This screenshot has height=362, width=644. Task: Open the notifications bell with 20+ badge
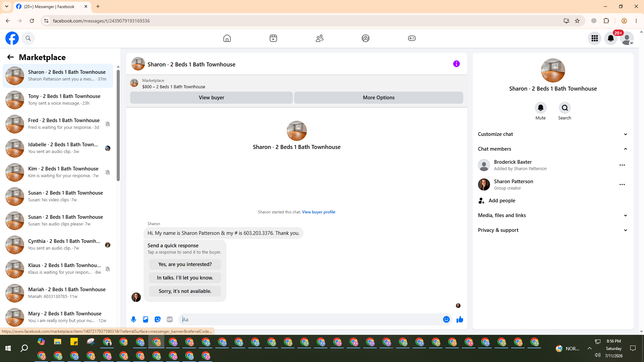[611, 38]
